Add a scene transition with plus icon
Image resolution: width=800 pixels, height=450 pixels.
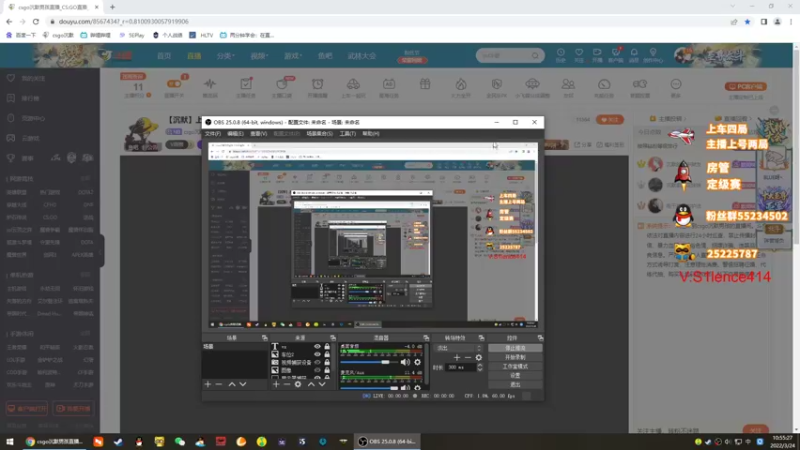tap(457, 358)
